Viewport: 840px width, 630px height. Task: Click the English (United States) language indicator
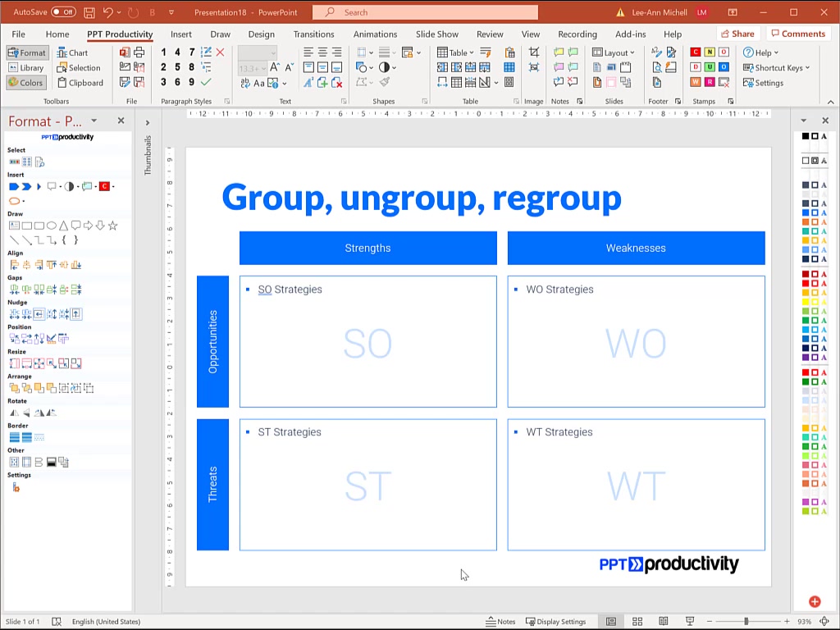pyautogui.click(x=106, y=622)
